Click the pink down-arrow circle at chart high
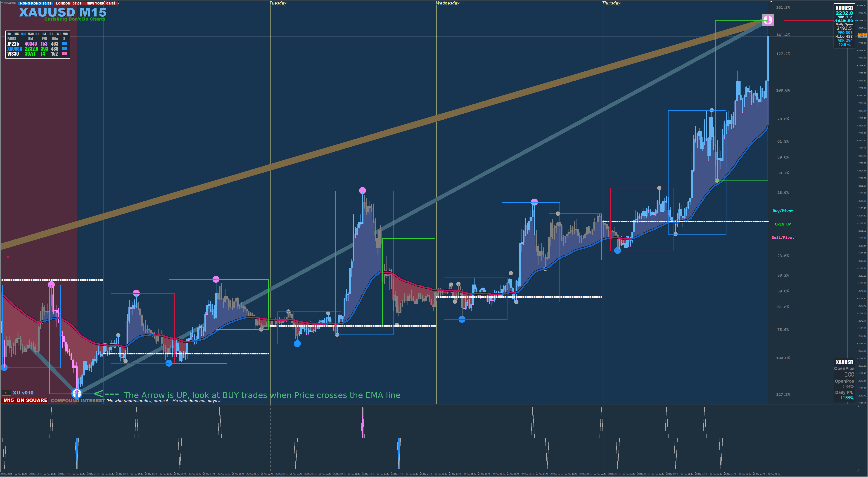The image size is (868, 477). click(768, 20)
